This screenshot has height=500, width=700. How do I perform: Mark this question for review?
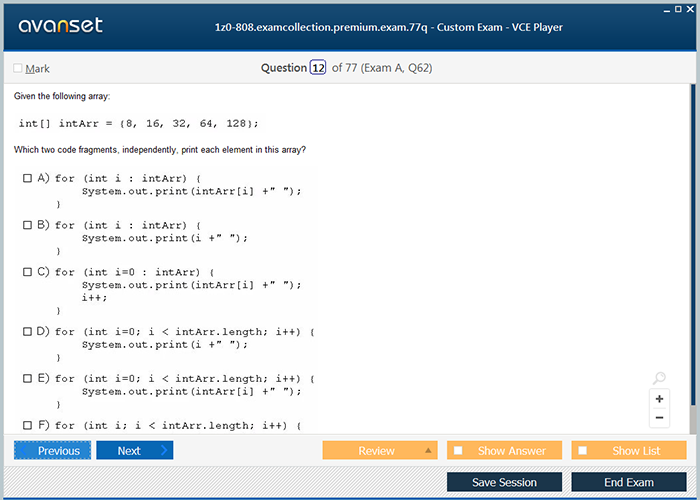[18, 69]
